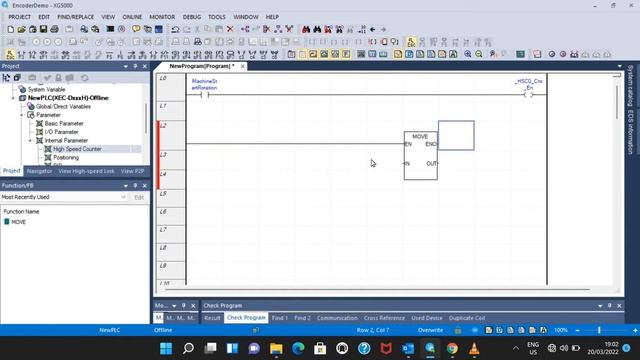Viewport: 640px width, 360px height.
Task: Collapse Internal Parameter tree node
Action: coord(30,140)
